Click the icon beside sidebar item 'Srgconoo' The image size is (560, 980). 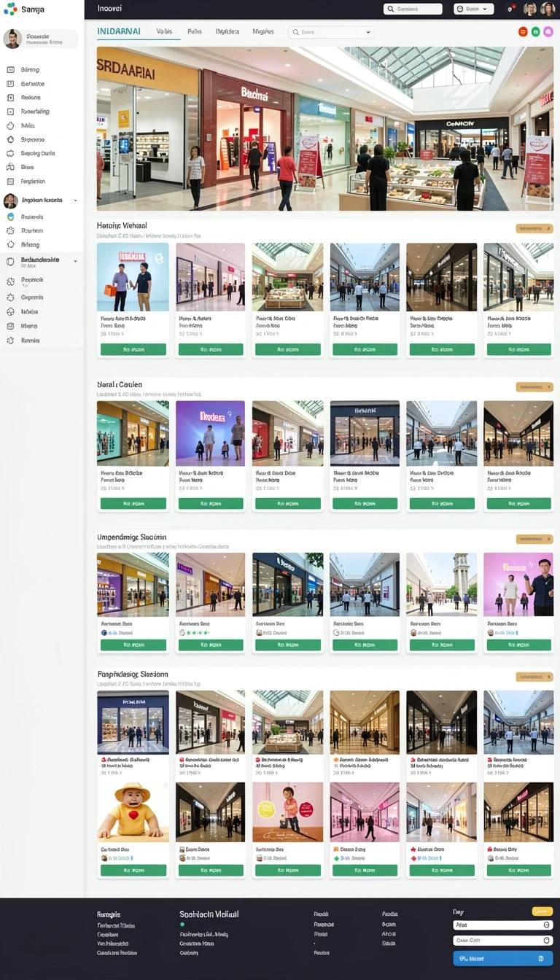click(10, 139)
